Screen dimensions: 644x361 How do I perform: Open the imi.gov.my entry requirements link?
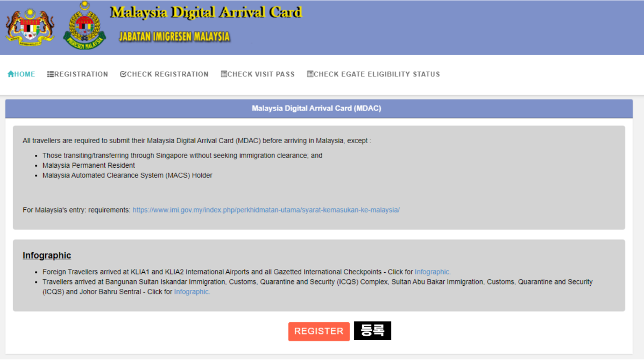[x=266, y=210]
